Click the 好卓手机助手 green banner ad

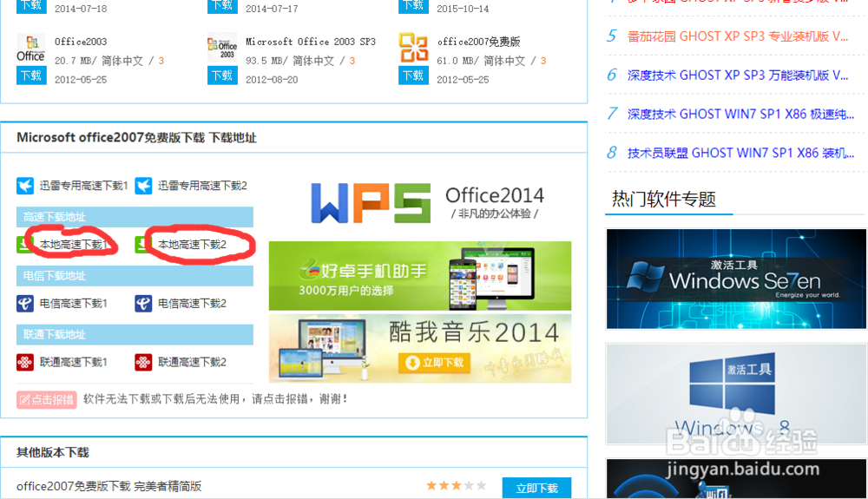tap(420, 275)
